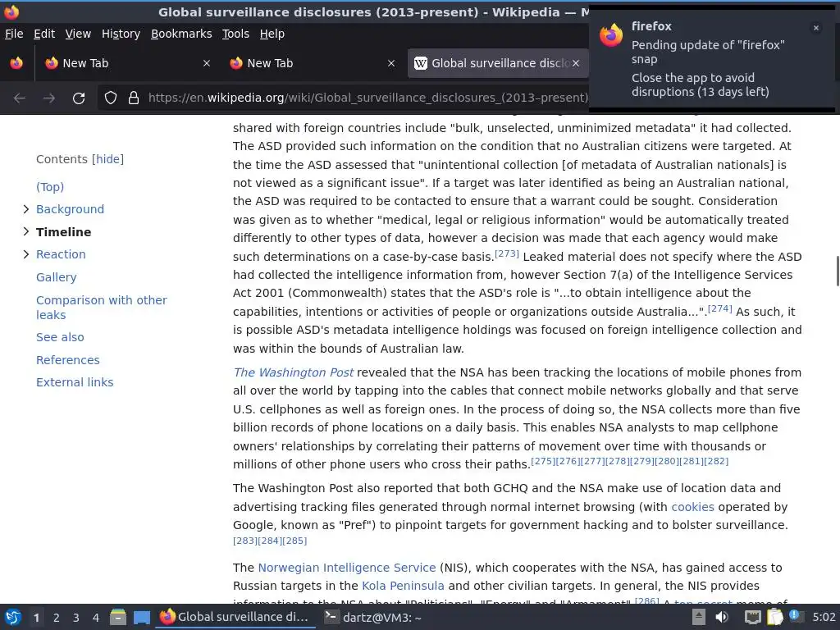Switch to the second New Tab
Screen dimensions: 840x630
pyautogui.click(x=312, y=63)
